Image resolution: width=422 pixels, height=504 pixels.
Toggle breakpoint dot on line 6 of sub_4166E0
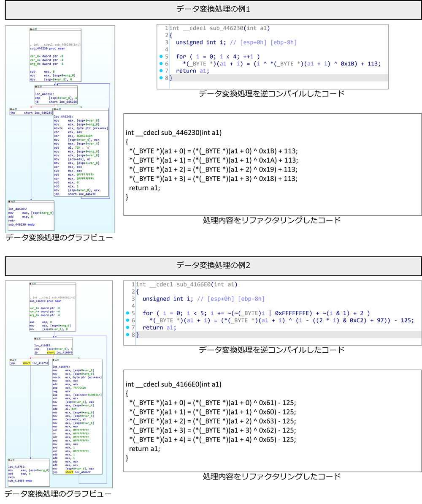(x=128, y=320)
